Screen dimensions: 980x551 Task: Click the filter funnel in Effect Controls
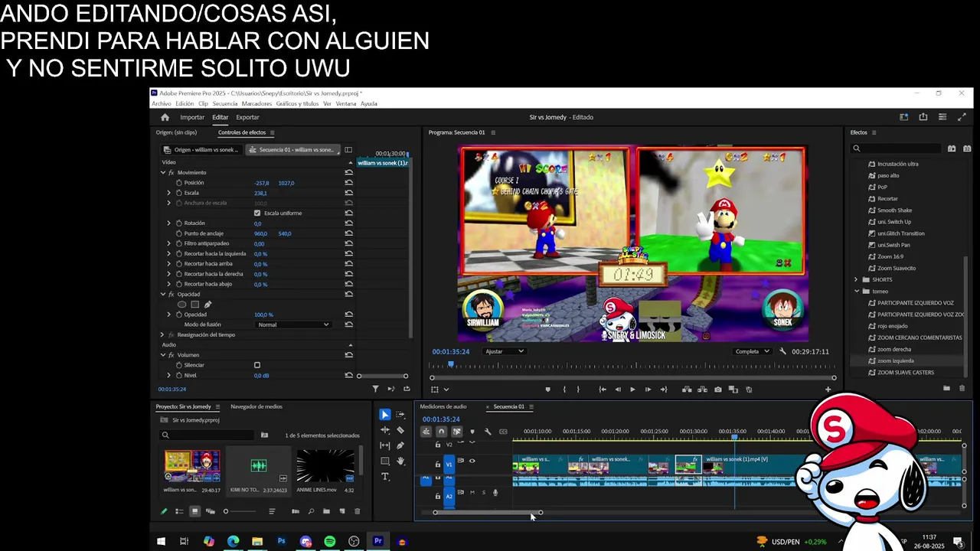coord(375,389)
